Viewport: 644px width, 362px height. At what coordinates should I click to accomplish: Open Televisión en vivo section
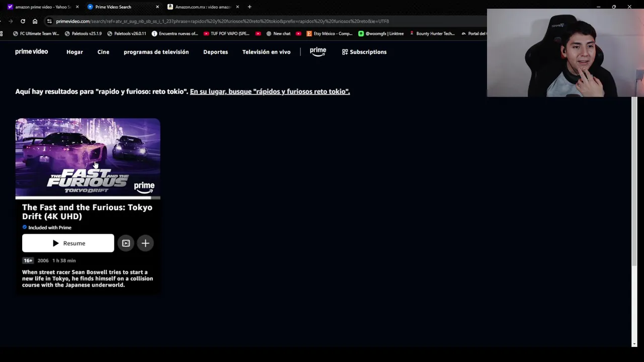[x=266, y=52]
